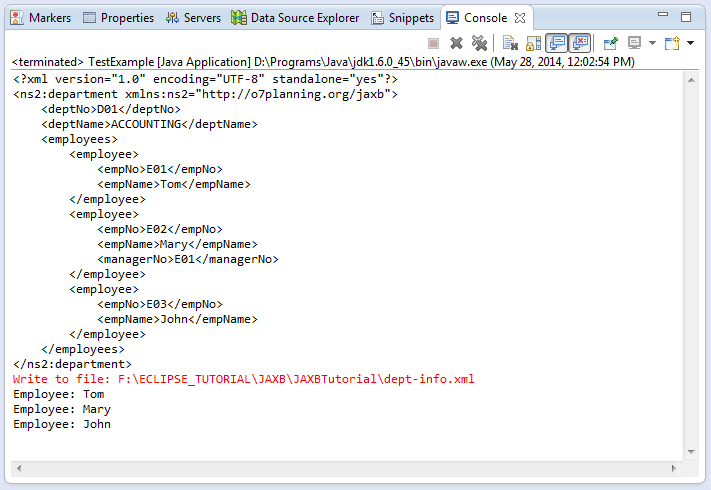Click the 'Employee: Mary' output line
Image resolution: width=711 pixels, height=490 pixels.
[62, 409]
